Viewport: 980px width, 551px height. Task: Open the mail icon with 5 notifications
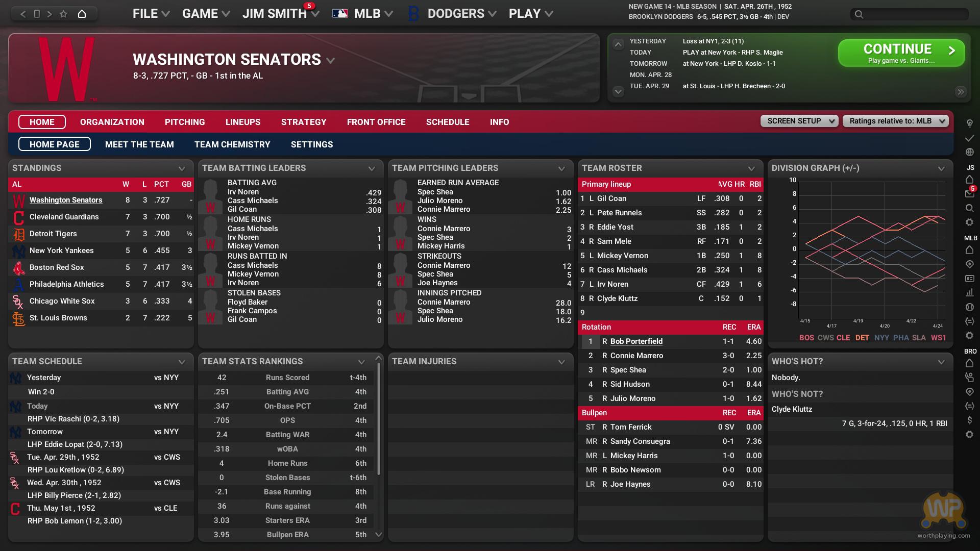click(969, 194)
